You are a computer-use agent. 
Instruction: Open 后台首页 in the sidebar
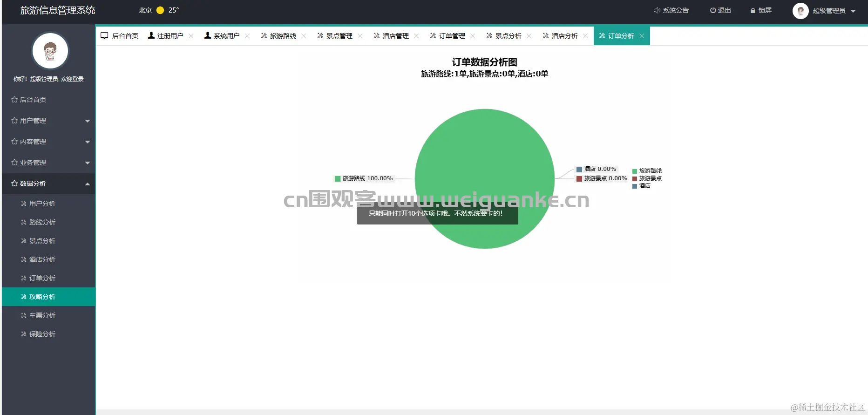click(48, 100)
